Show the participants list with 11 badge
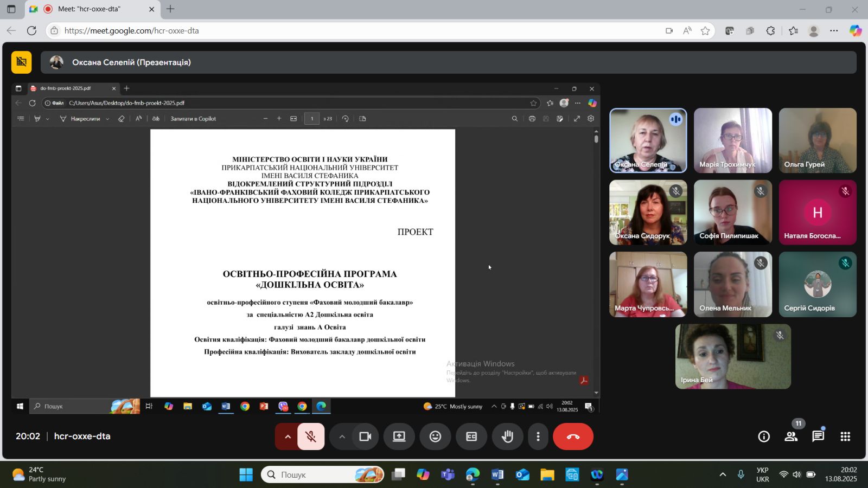 point(791,436)
